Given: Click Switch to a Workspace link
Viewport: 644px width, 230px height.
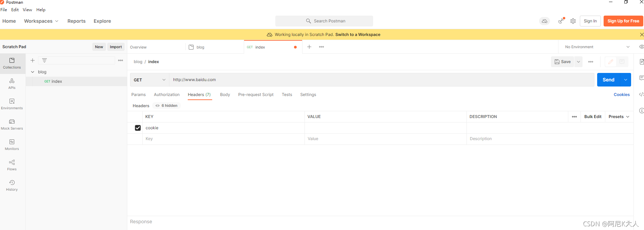Looking at the screenshot, I should [x=358, y=35].
